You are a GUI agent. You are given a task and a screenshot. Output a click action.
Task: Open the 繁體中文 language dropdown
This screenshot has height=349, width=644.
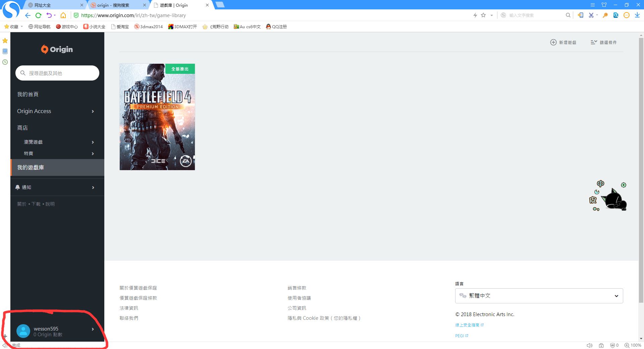(539, 296)
